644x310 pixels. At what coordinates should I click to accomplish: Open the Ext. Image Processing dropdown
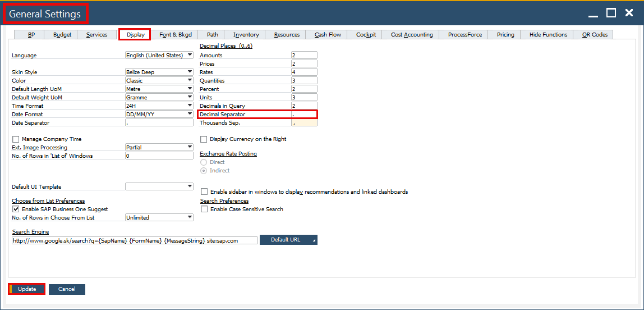[159, 147]
